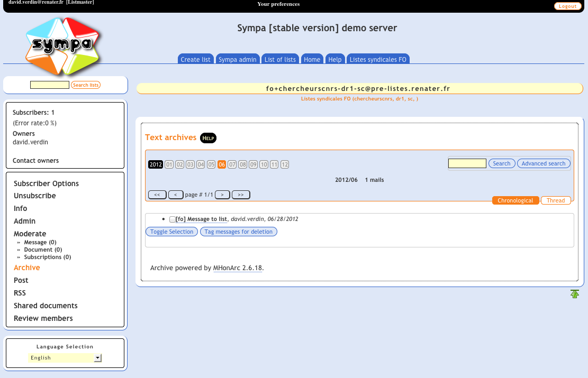Screen dimensions: 588x378
Task: Open Subscriber Options in sidebar
Action: pos(46,183)
